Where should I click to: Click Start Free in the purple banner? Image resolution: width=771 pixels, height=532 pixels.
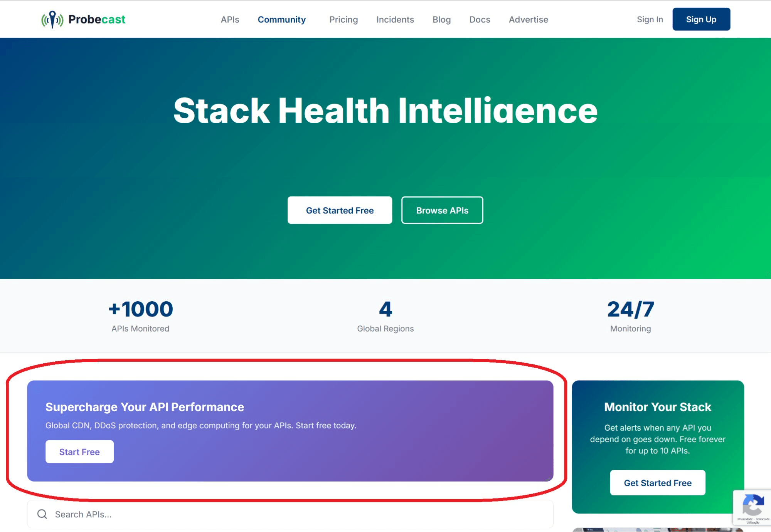[79, 451]
